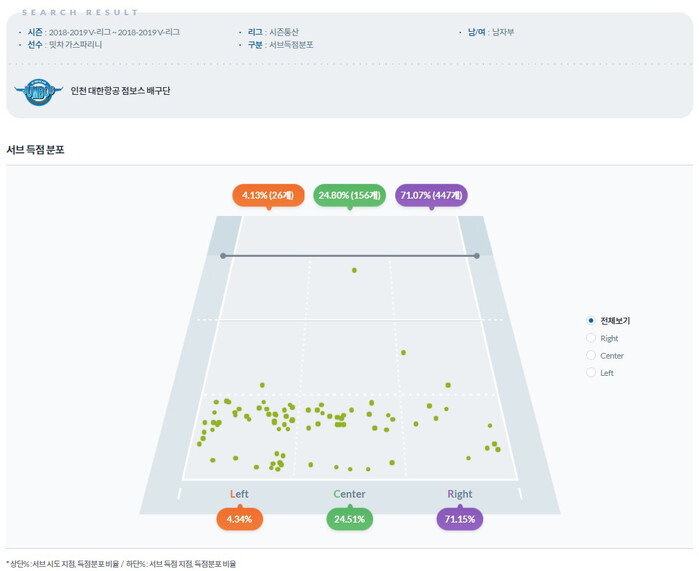Click the right endpoint of the net line
Image resolution: width=699 pixels, height=571 pixels.
(x=477, y=256)
